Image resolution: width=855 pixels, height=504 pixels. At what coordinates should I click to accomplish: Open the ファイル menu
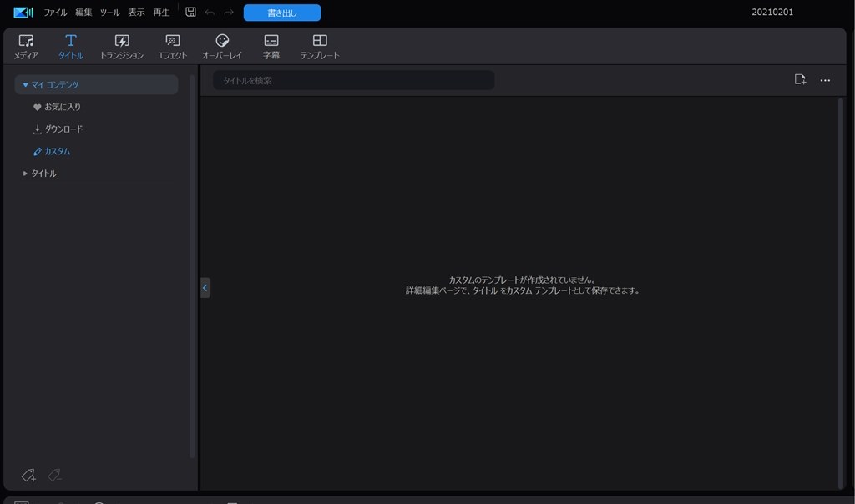pyautogui.click(x=55, y=12)
